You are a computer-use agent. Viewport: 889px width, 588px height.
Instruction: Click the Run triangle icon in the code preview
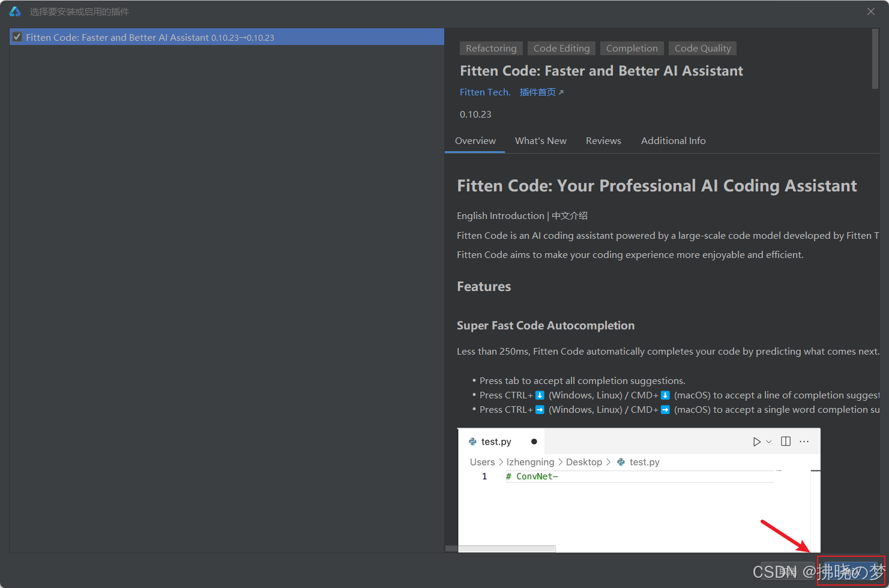pos(756,441)
